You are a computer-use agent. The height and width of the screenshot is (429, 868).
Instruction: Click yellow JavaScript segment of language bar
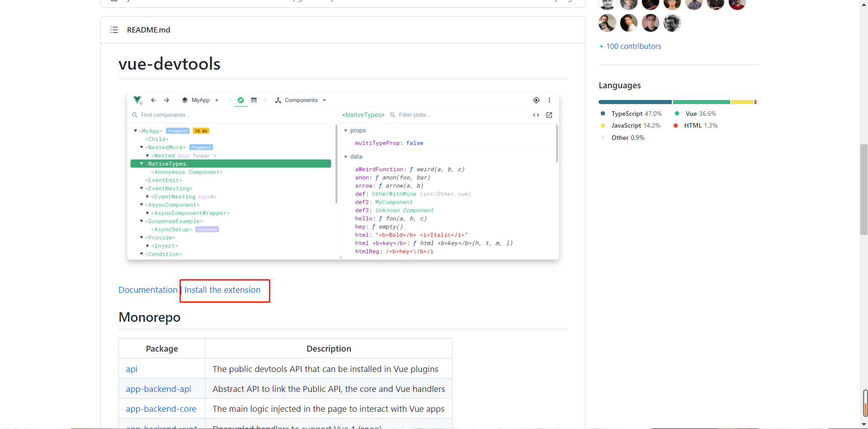(x=742, y=102)
